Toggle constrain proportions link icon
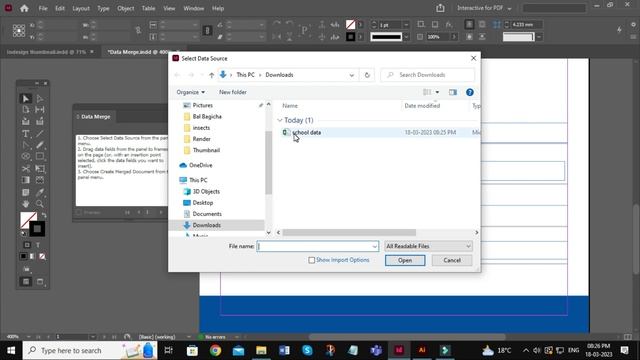 point(138,31)
